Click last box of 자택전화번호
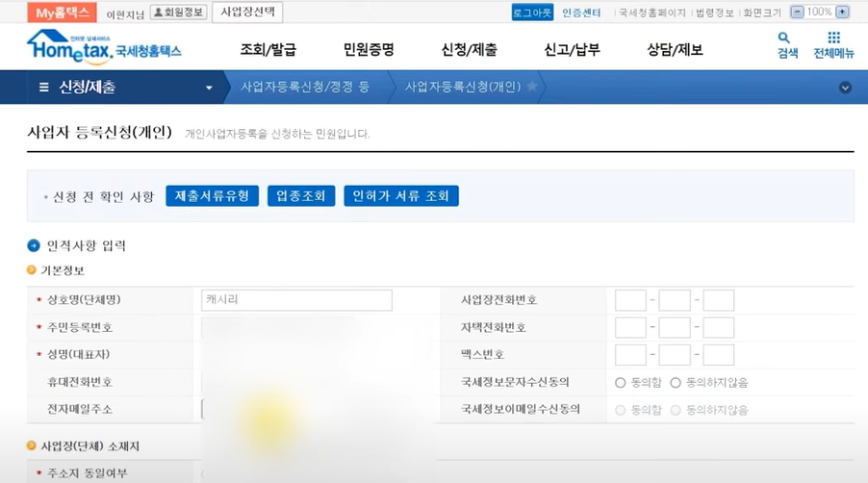The width and height of the screenshot is (868, 483). (719, 327)
